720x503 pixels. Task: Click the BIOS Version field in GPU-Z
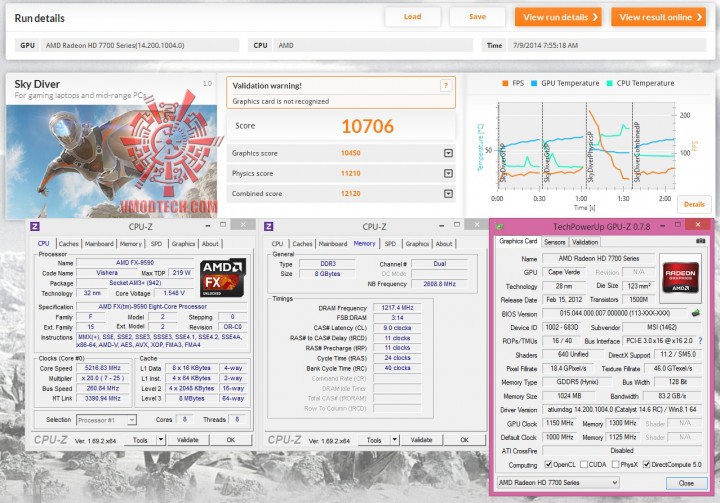coord(615,313)
